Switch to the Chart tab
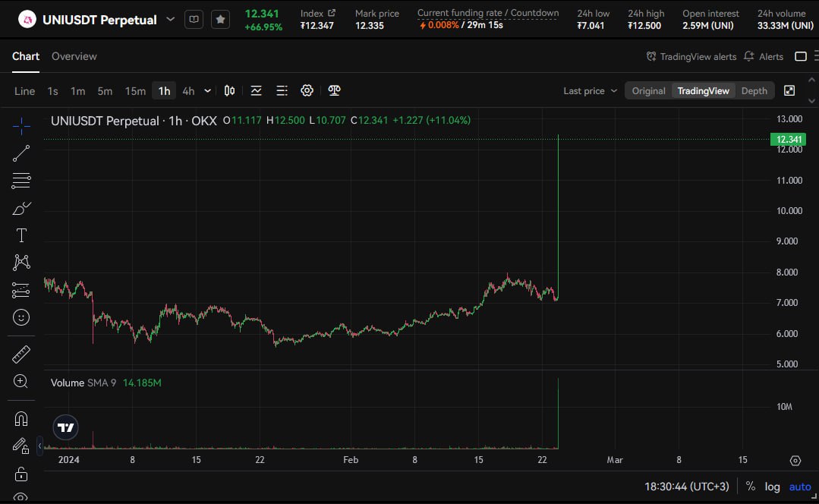The height and width of the screenshot is (504, 819). (x=26, y=56)
